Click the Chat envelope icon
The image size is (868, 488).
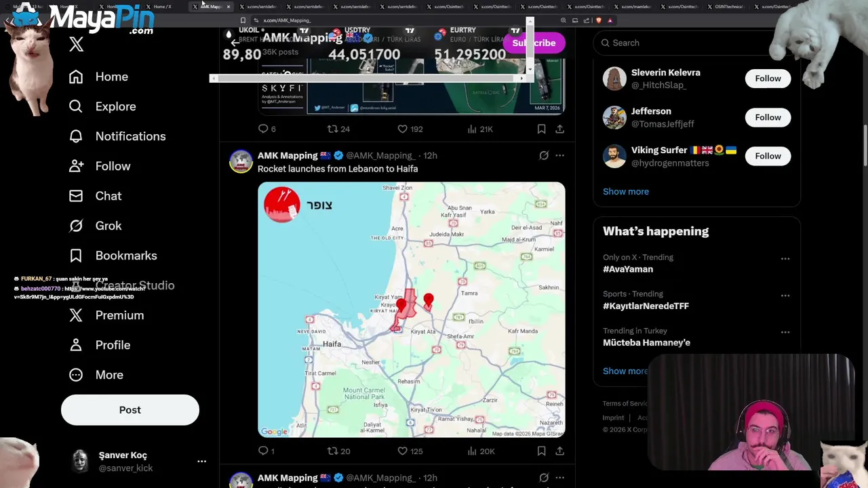pos(76,196)
